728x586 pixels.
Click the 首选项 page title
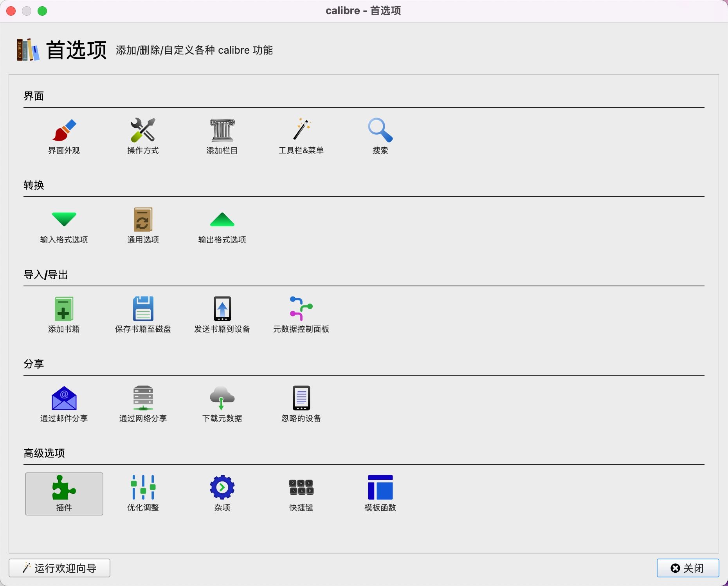(76, 50)
